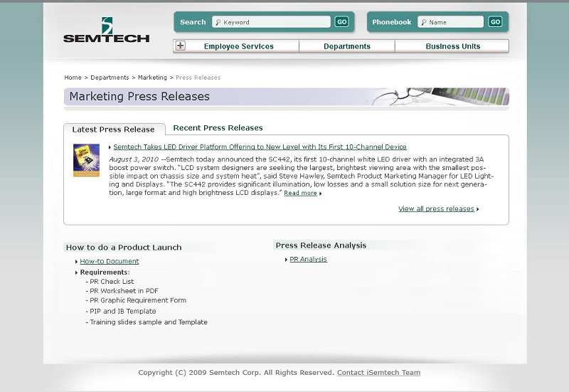Viewport: 569px width, 392px height.
Task: Click Training slides sample and Template item
Action: [149, 322]
